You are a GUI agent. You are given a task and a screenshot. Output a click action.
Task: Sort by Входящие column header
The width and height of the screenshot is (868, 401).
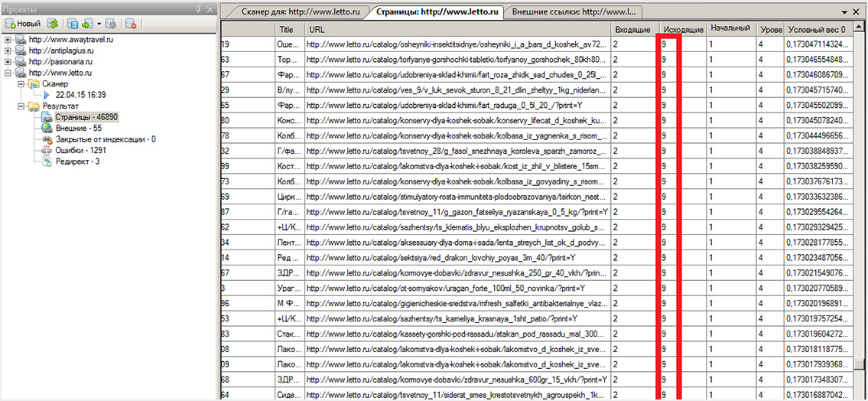635,29
